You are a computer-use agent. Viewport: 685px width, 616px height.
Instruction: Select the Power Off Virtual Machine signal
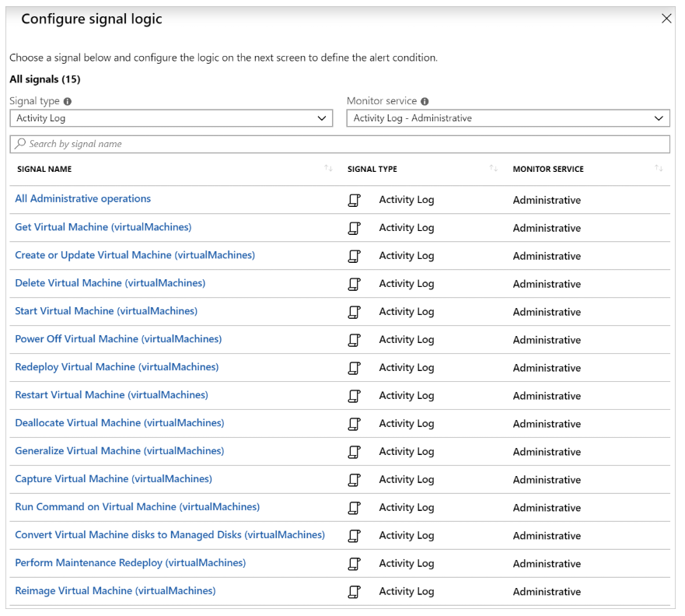pos(118,339)
